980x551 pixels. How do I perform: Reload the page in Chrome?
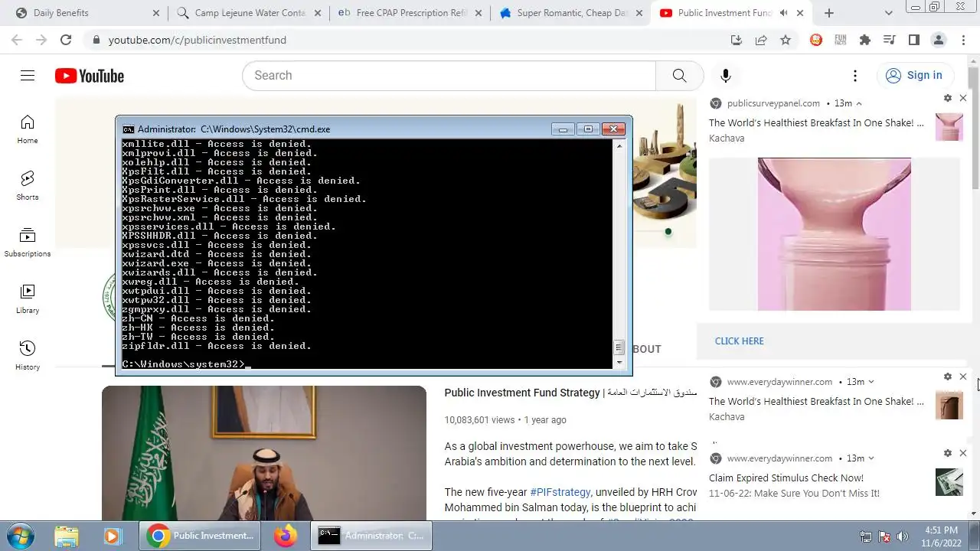tap(66, 40)
